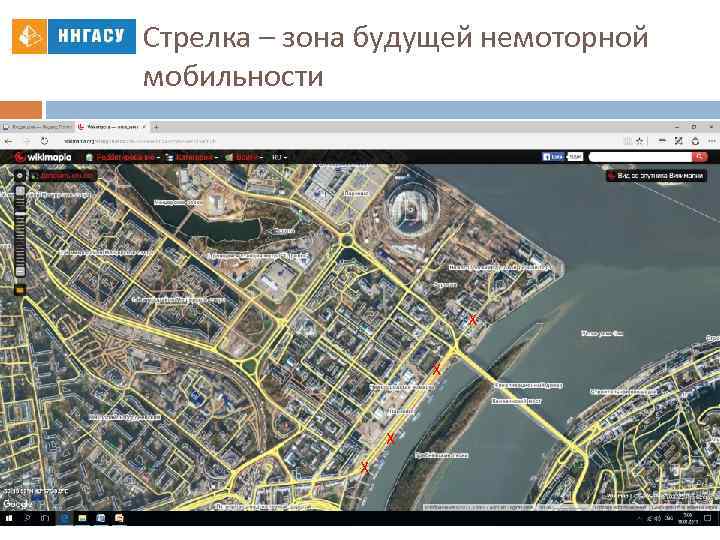The image size is (720, 540).
Task: Expand the system tray hidden icons arrow
Action: [639, 518]
